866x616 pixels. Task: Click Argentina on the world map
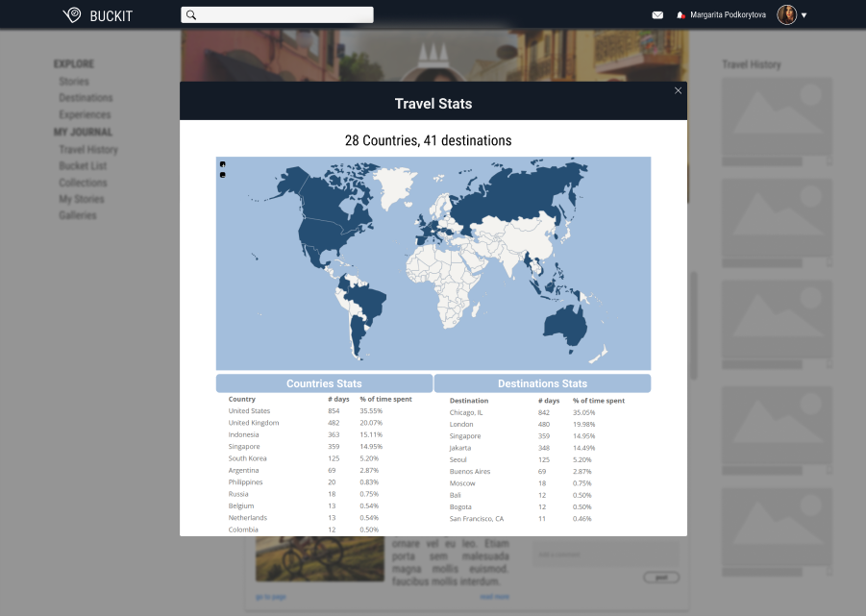coord(358,333)
